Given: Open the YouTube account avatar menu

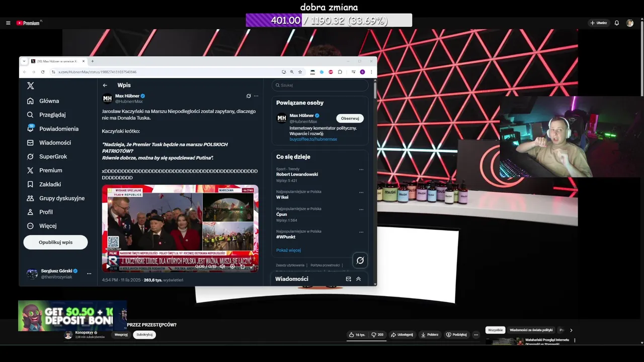Looking at the screenshot, I should click(630, 23).
